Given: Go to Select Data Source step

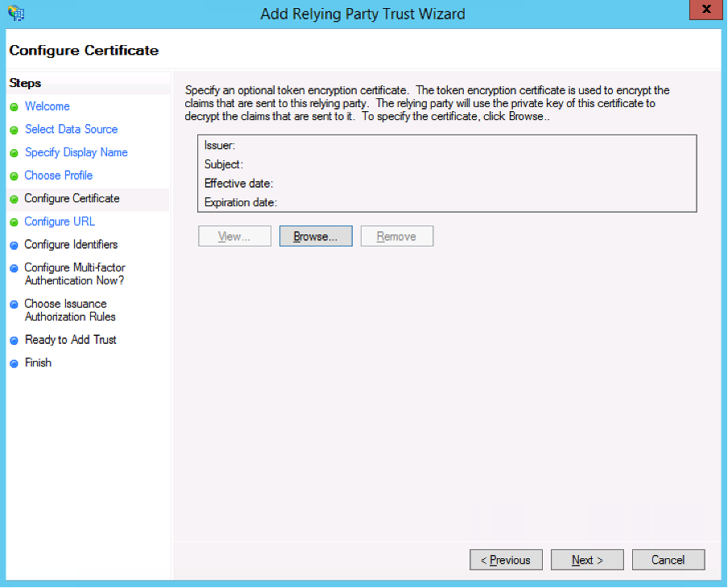Looking at the screenshot, I should click(71, 129).
